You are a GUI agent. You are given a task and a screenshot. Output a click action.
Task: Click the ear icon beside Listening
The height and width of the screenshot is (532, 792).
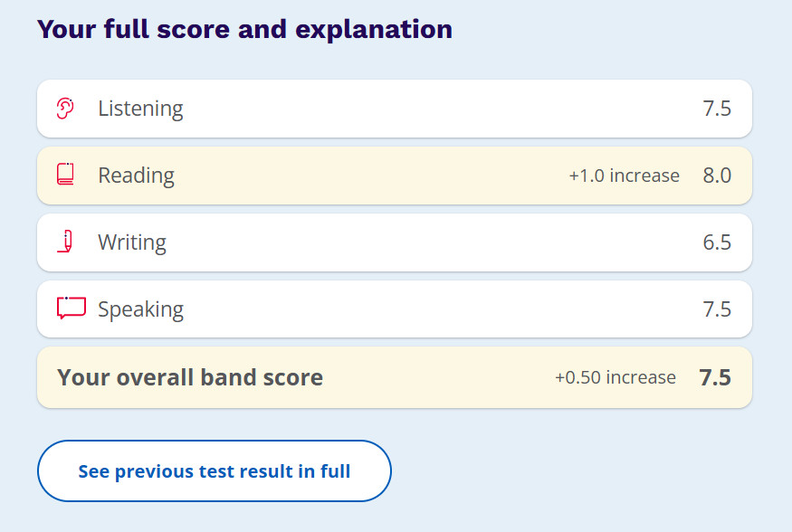pyautogui.click(x=64, y=109)
